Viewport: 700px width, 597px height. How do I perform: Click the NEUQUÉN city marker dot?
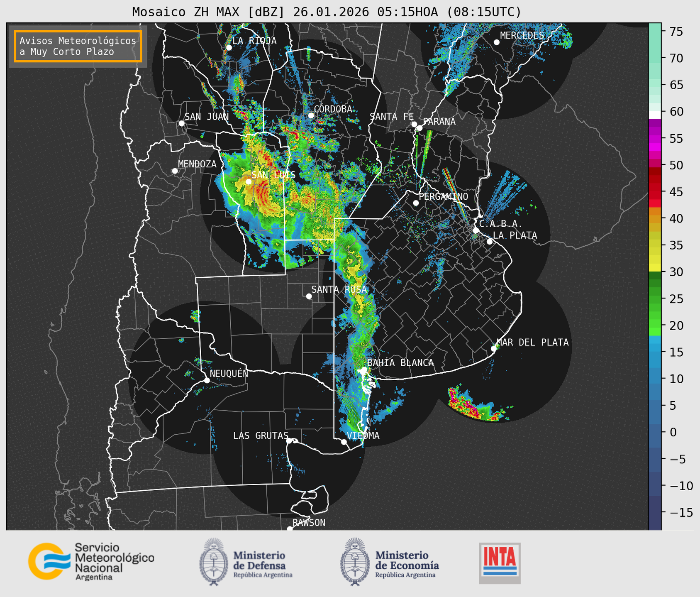click(x=207, y=380)
